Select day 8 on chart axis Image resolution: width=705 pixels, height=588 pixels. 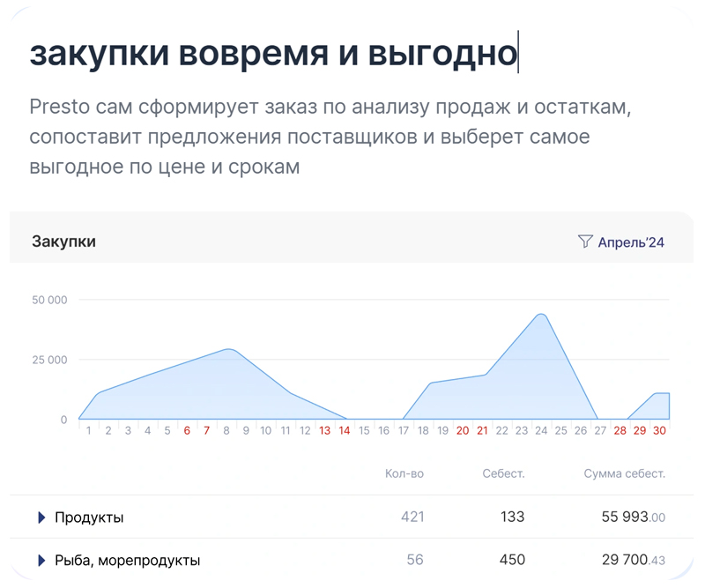tap(226, 430)
